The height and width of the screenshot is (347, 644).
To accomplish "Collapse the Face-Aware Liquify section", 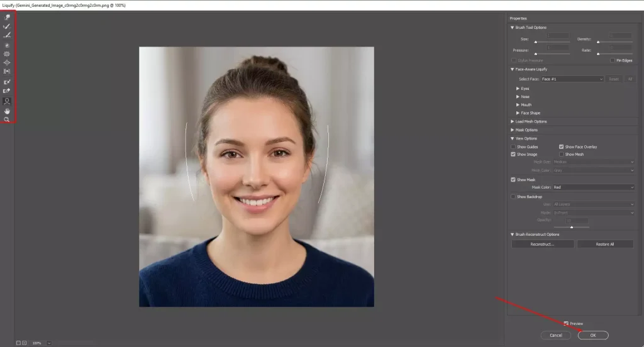I will (x=512, y=69).
